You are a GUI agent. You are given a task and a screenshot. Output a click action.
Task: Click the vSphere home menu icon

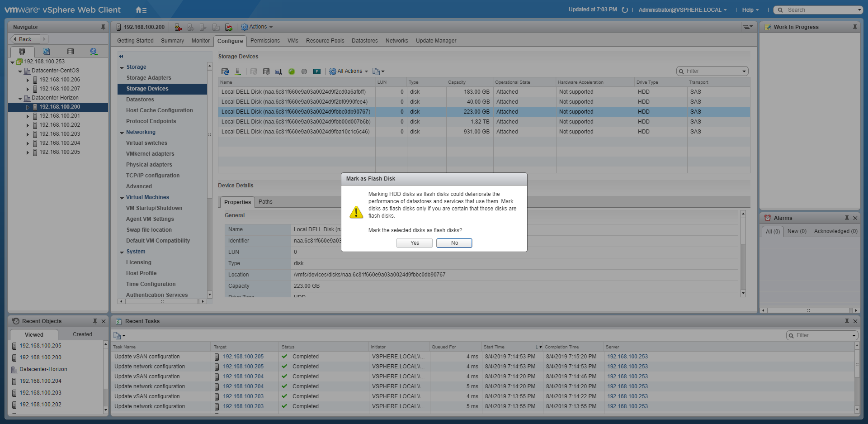coord(141,10)
